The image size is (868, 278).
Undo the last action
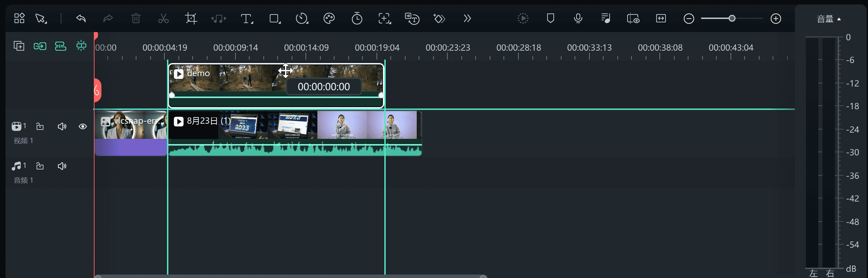81,18
